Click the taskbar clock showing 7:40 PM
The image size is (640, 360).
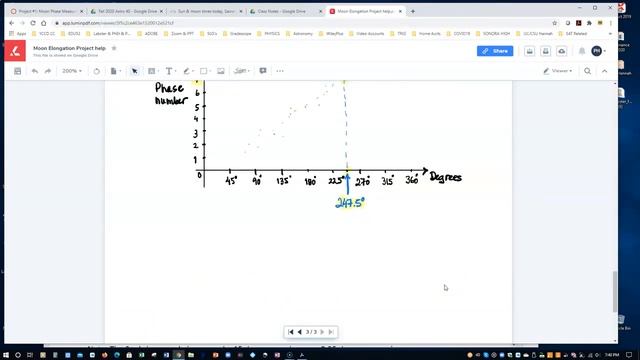(x=612, y=355)
